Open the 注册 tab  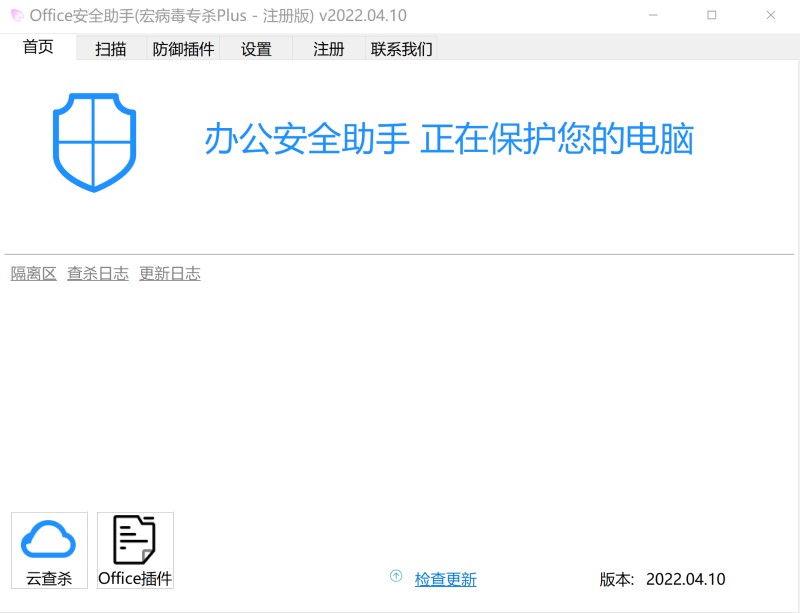[326, 49]
